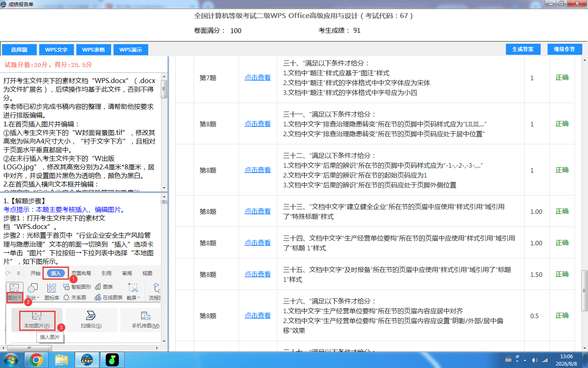
Task: Switch to the WPS表格 tab
Action: pos(94,49)
